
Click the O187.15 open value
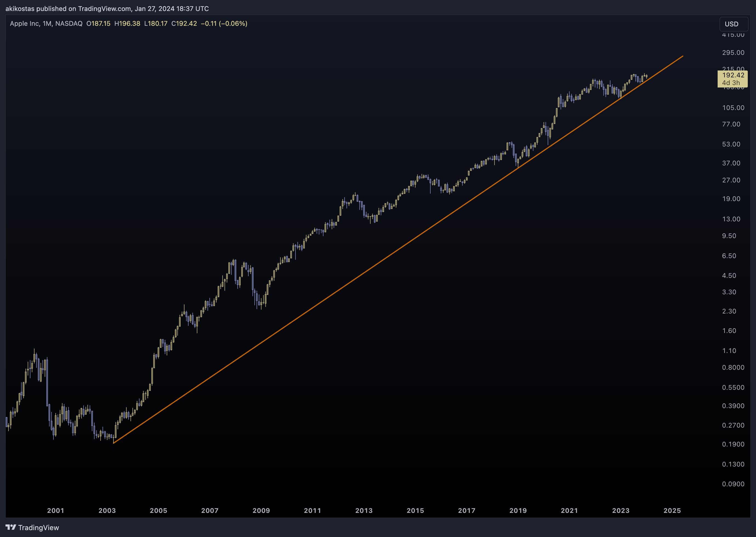click(x=98, y=24)
